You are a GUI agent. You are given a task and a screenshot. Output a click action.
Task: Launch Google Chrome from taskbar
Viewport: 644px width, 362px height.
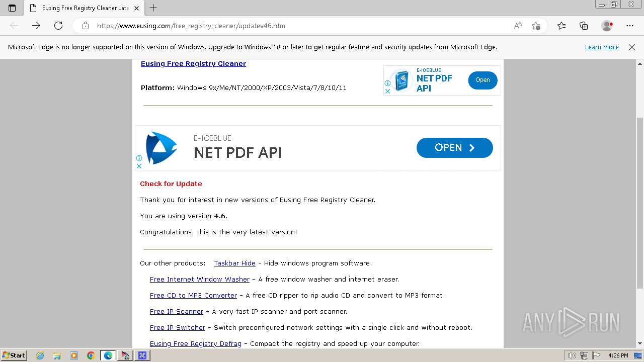pyautogui.click(x=91, y=355)
